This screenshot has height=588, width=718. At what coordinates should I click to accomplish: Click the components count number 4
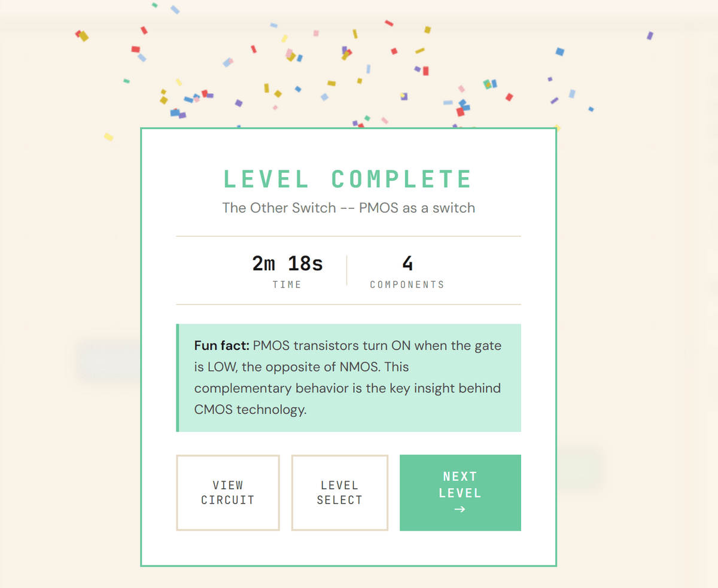click(407, 263)
